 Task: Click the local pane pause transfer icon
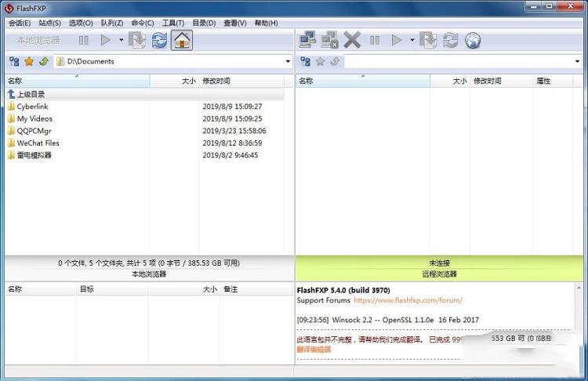83,40
